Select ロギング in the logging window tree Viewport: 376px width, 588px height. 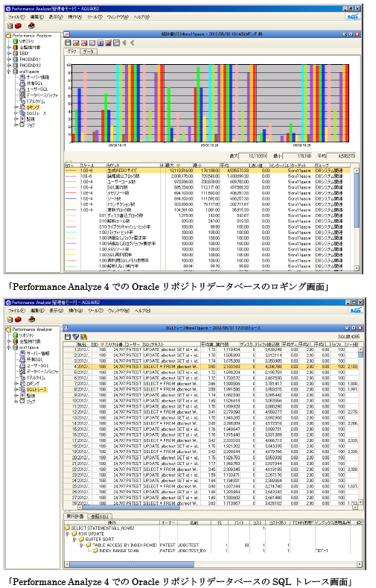click(33, 107)
